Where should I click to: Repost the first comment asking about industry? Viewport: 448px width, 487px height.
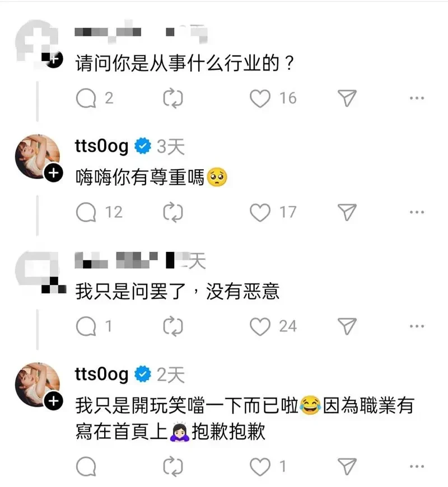173,99
